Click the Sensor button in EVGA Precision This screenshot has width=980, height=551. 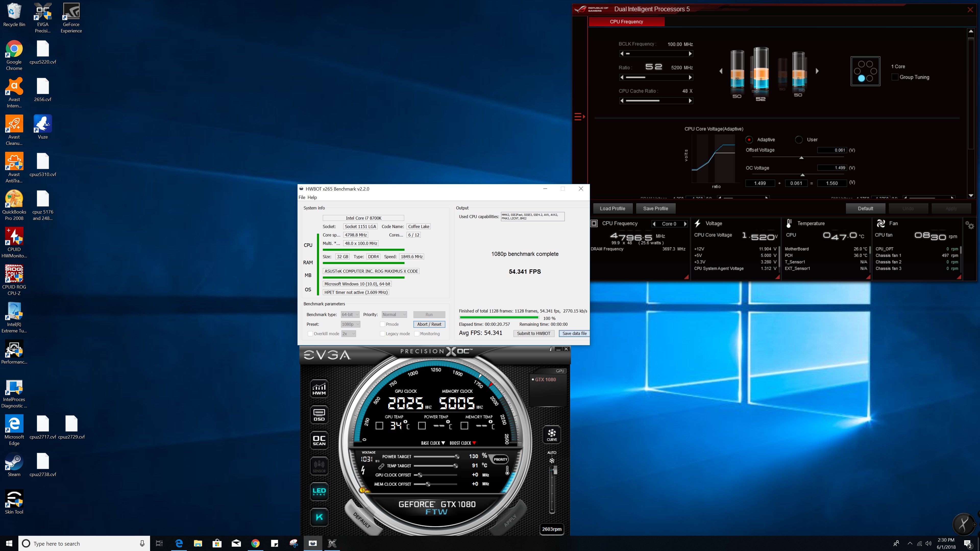pos(319,466)
